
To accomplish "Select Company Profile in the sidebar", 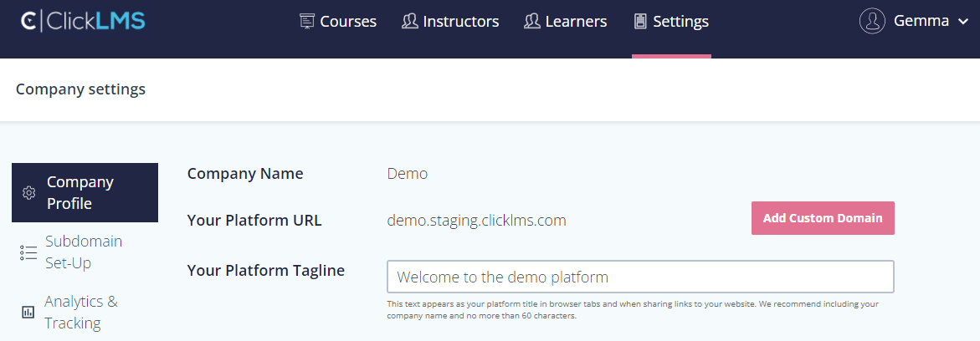I will 85,192.
